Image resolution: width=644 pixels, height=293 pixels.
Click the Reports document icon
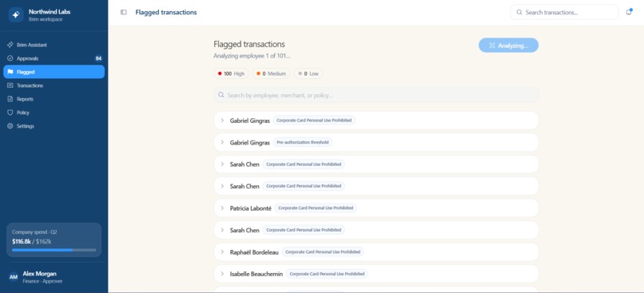10,99
